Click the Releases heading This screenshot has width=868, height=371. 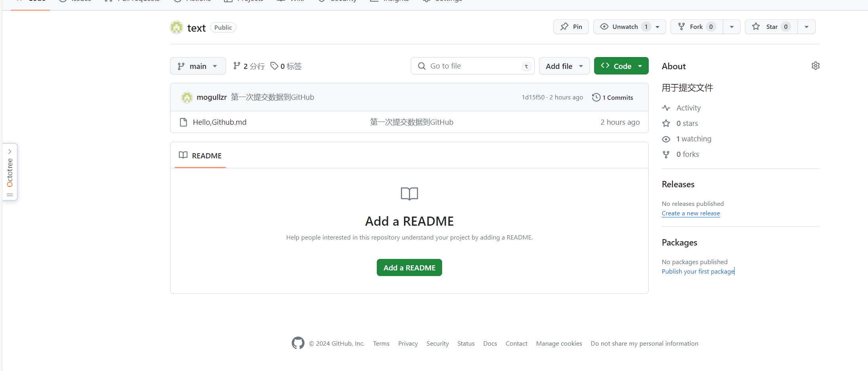coord(678,185)
